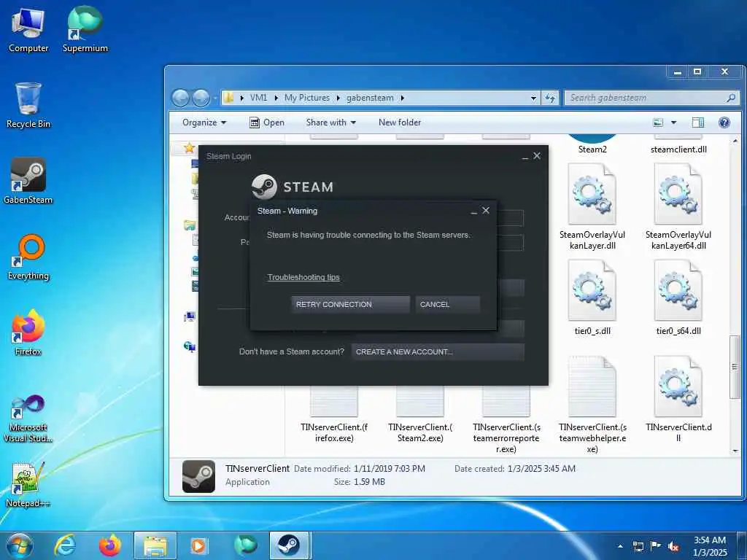Go to My Pictures in the breadcrumb

pyautogui.click(x=307, y=98)
